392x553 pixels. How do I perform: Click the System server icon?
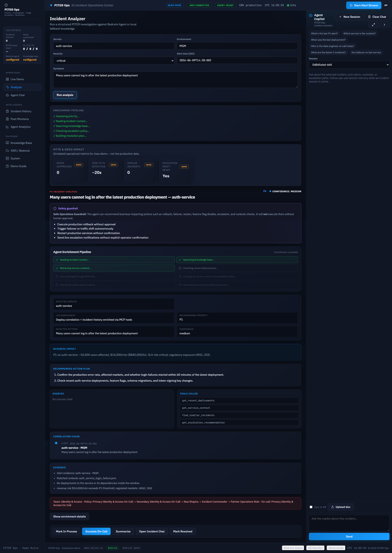(x=7, y=158)
